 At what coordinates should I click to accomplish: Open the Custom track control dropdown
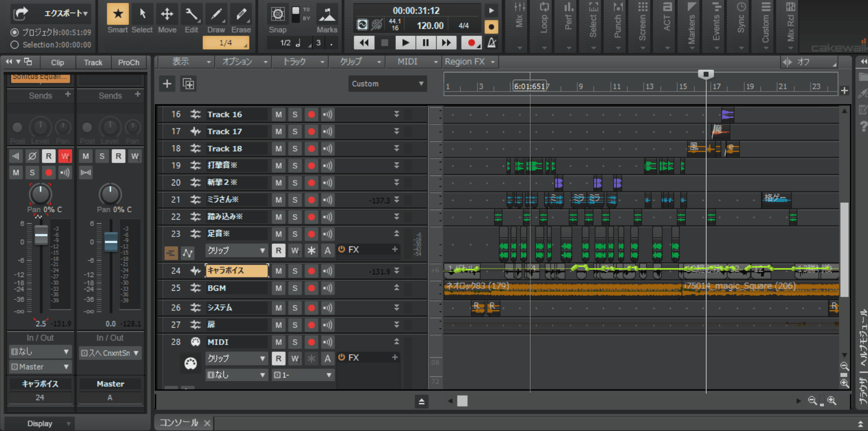tap(387, 84)
